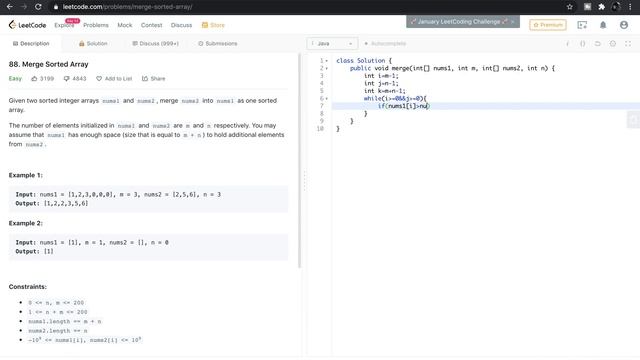Click the Example 1 heading
This screenshot has height=360, width=640.
[25, 175]
